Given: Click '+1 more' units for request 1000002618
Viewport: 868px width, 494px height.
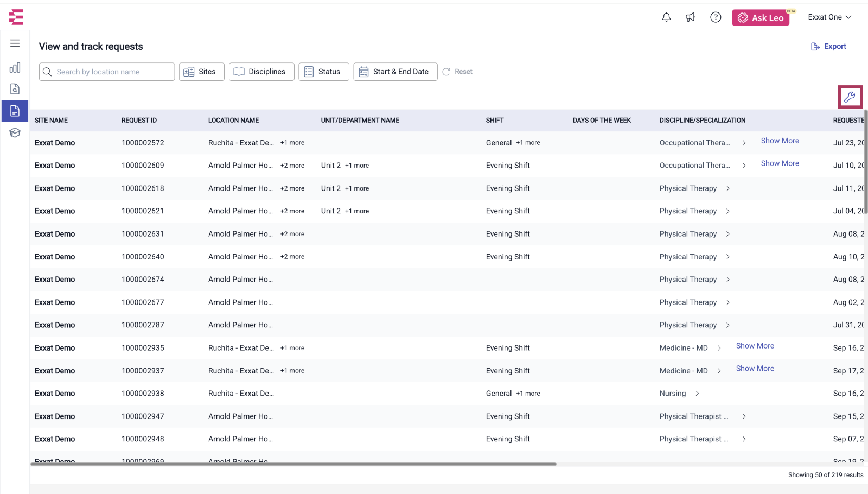Looking at the screenshot, I should pyautogui.click(x=357, y=188).
